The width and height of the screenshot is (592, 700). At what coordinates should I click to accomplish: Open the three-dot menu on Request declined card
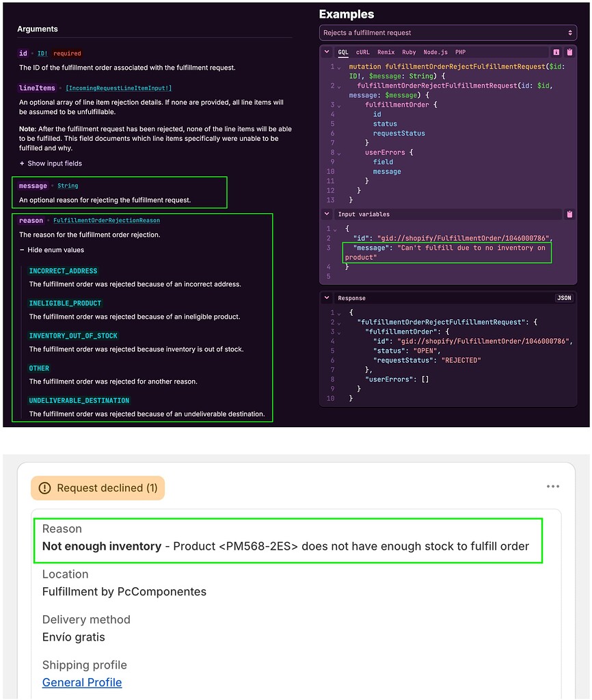[553, 487]
